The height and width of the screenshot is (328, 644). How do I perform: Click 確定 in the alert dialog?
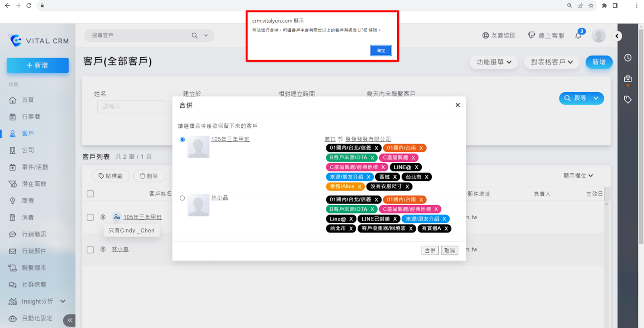coord(381,50)
